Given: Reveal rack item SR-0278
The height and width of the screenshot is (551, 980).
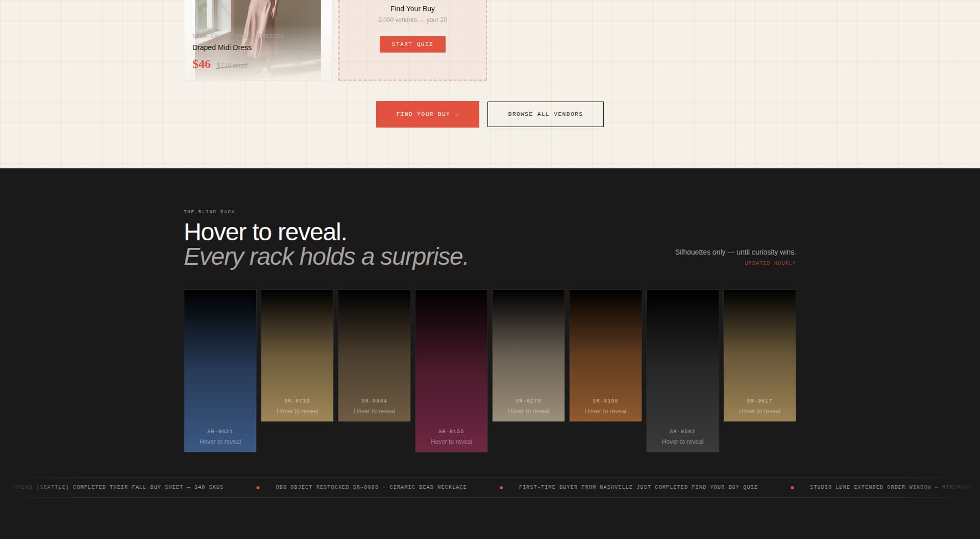Looking at the screenshot, I should pos(528,356).
